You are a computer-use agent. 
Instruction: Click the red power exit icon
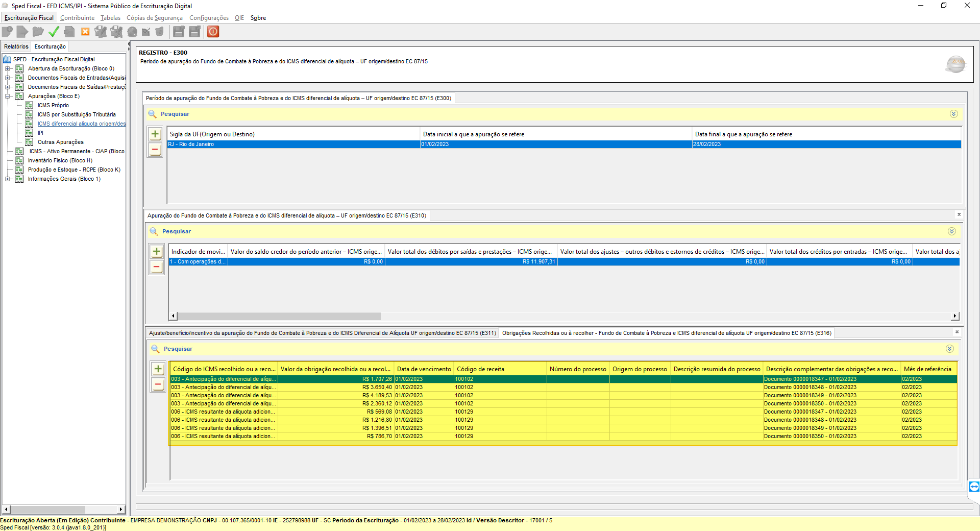pyautogui.click(x=213, y=32)
